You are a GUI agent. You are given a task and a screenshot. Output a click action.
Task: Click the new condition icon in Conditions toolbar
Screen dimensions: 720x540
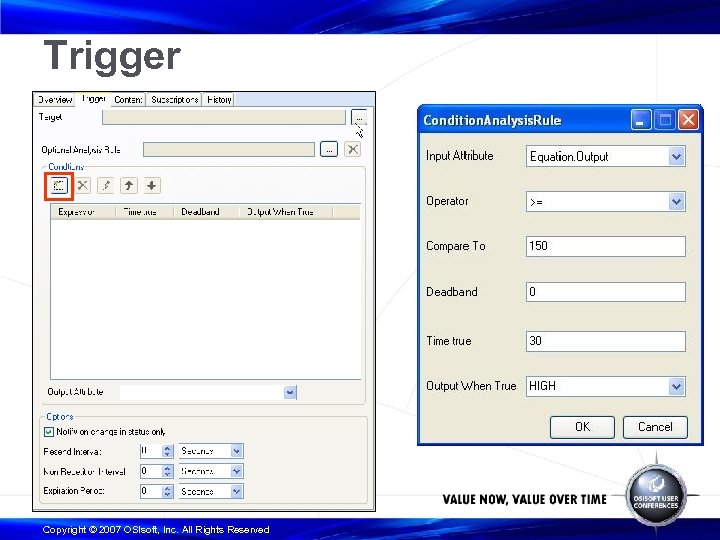point(59,186)
